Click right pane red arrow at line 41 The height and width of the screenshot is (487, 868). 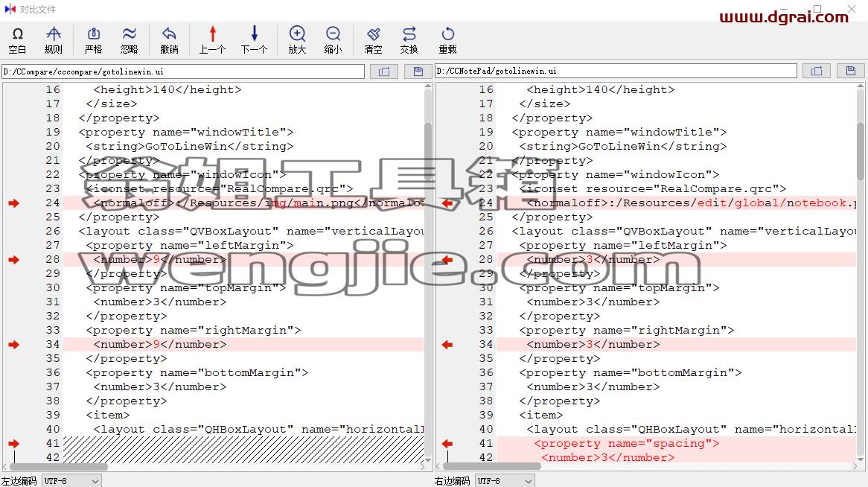point(447,444)
